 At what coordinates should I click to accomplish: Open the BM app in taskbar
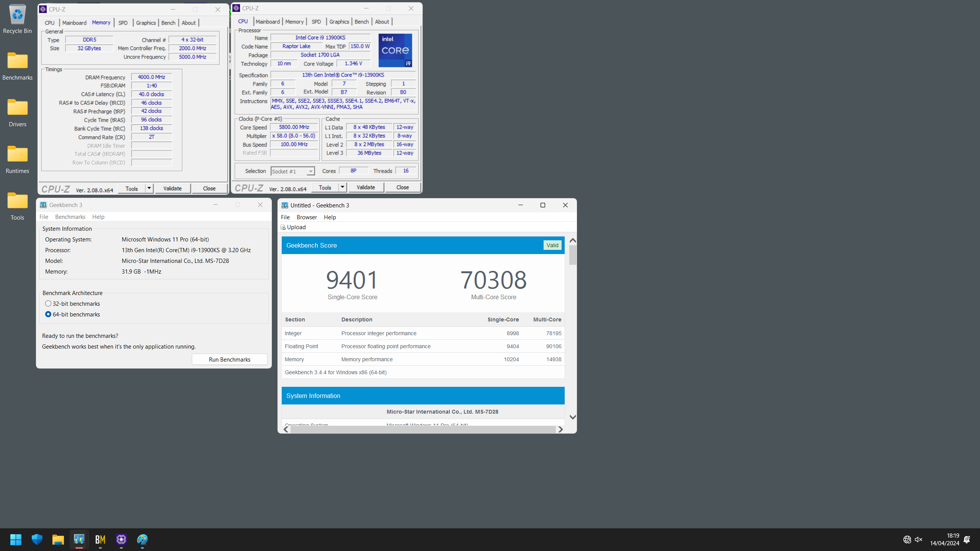pos(100,540)
